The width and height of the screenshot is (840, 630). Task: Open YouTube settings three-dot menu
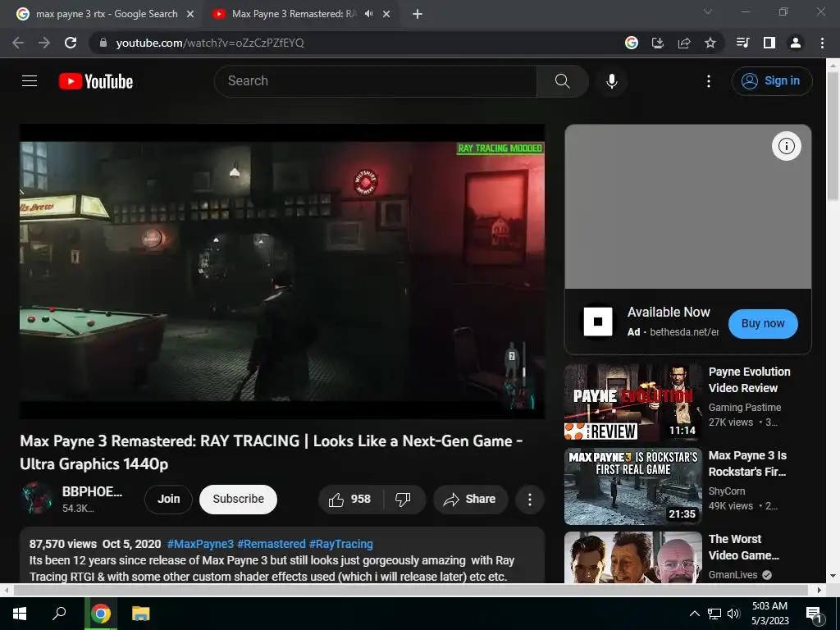pos(708,81)
